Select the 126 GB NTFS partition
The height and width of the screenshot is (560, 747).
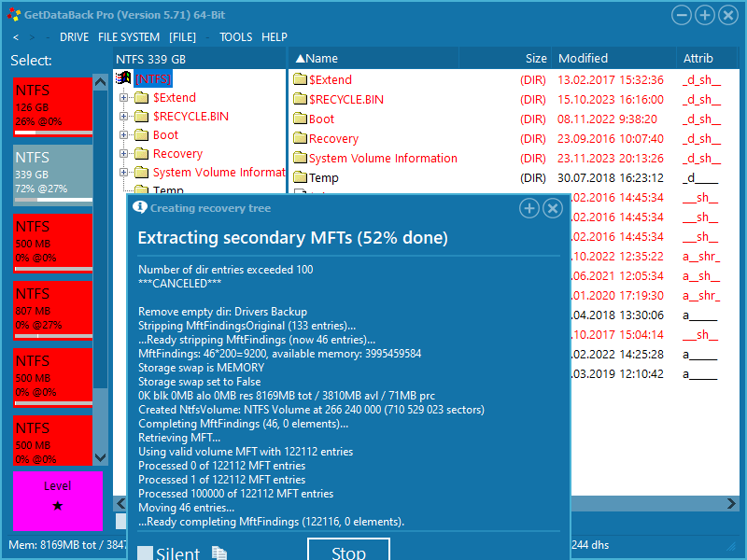[52, 107]
